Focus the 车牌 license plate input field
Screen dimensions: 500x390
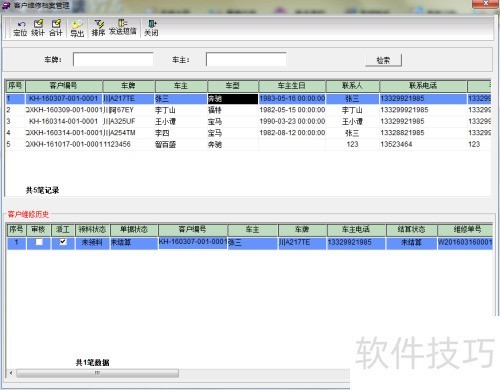click(113, 60)
